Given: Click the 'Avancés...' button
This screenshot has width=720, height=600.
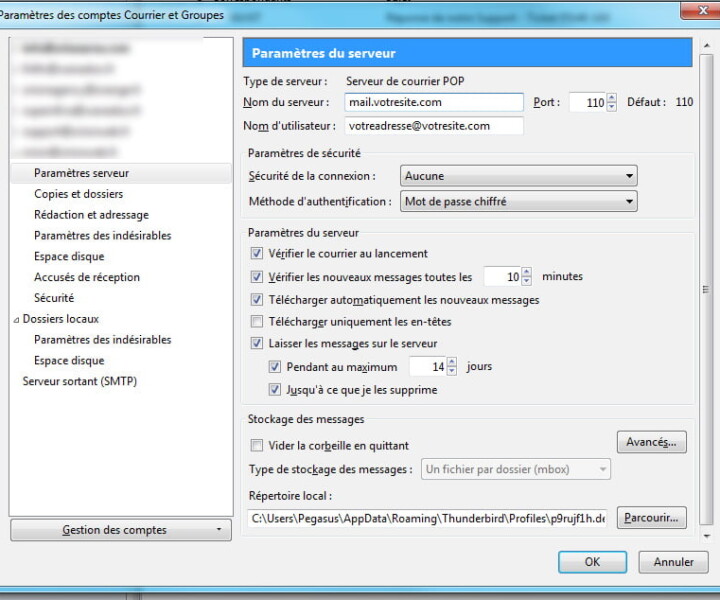Looking at the screenshot, I should pyautogui.click(x=651, y=442).
